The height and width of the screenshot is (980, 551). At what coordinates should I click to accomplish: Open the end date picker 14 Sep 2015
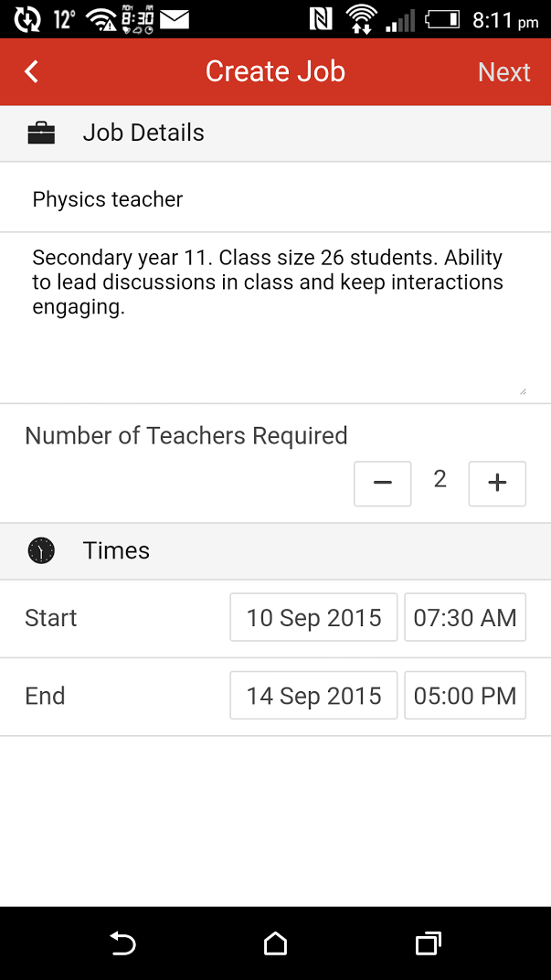pyautogui.click(x=313, y=696)
